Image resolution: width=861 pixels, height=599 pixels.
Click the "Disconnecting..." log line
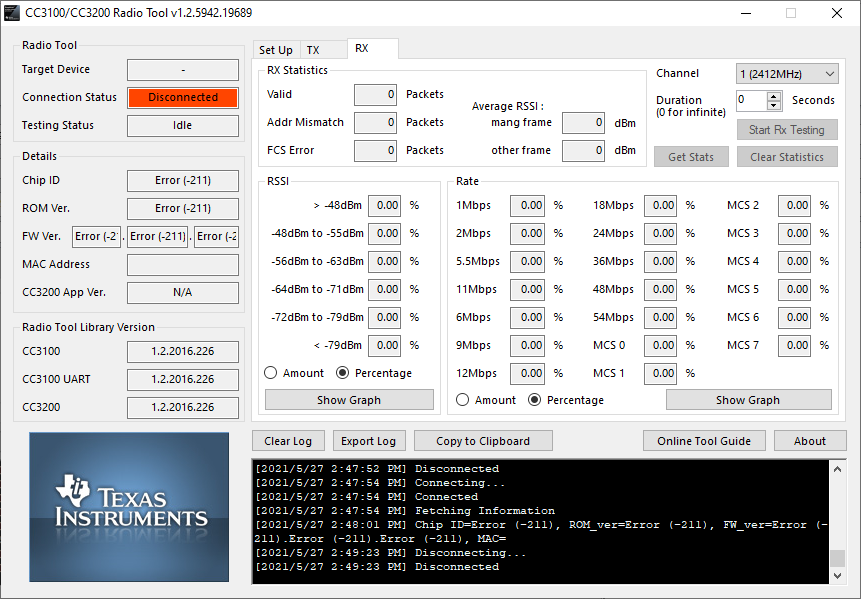[x=391, y=553]
